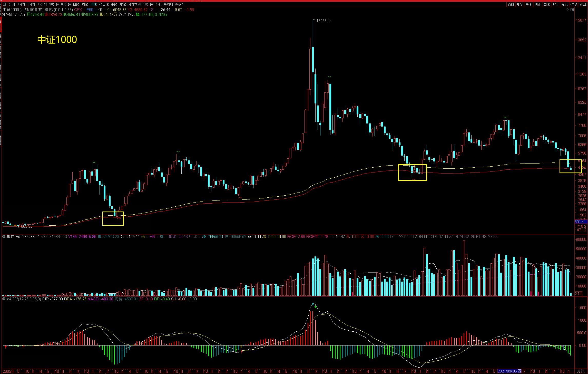Click the X10 volume scale toggle

578,294
